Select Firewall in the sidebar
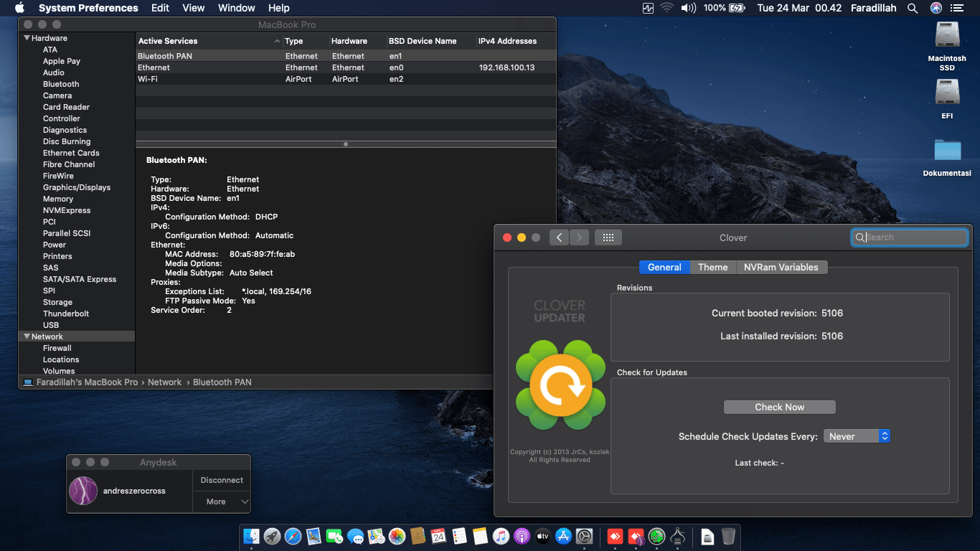 57,348
